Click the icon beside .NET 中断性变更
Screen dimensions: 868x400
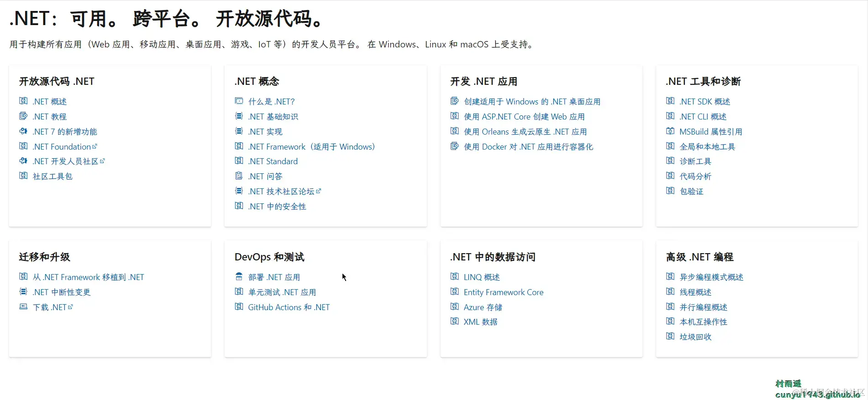[x=23, y=291]
